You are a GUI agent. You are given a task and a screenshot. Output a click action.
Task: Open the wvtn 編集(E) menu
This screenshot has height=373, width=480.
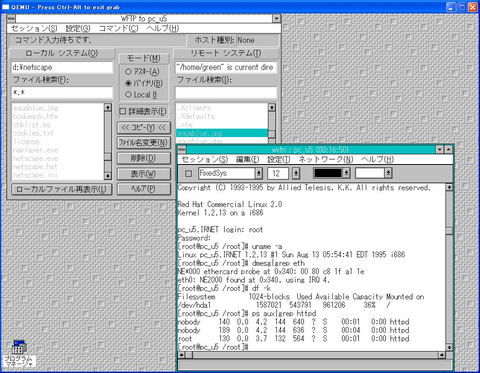pos(247,159)
